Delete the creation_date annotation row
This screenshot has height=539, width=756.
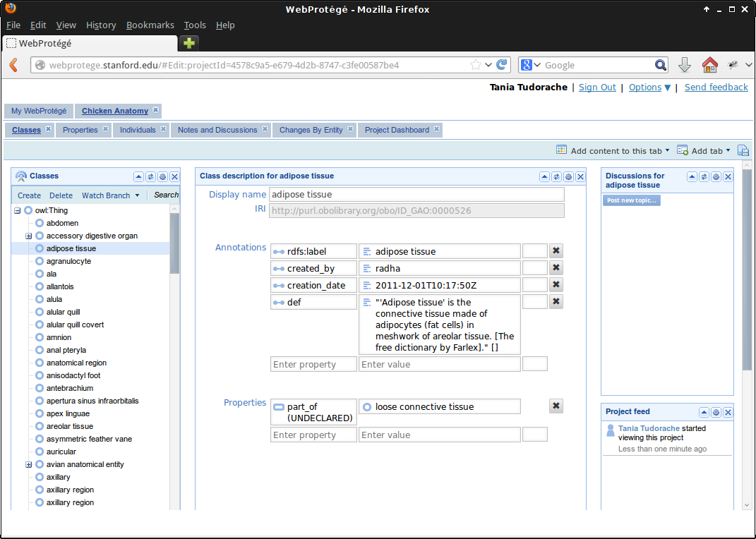(x=556, y=284)
